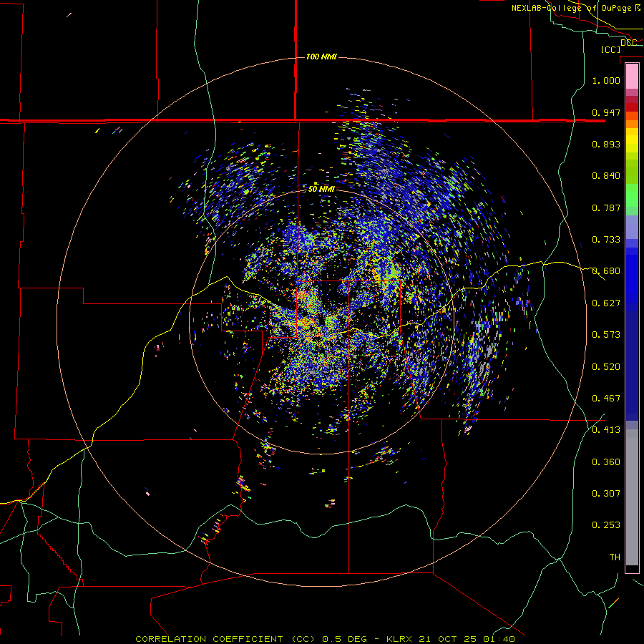Viewport: 644px width, 644px height.
Task: Click the 0.627 color scale value
Action: click(x=606, y=303)
